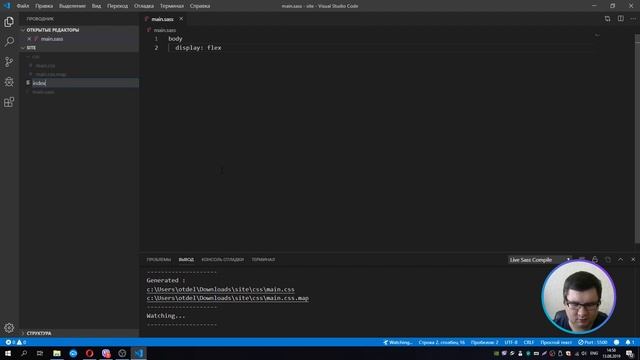
Task: Collapse the ОТКРЫТЫЕ РЕДАКТОРЫ section
Action: point(80,30)
